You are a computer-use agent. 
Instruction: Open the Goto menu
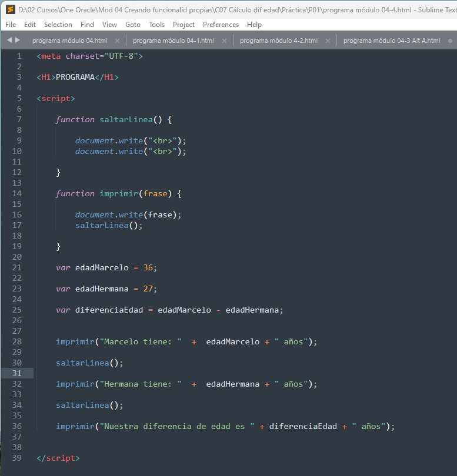point(133,25)
